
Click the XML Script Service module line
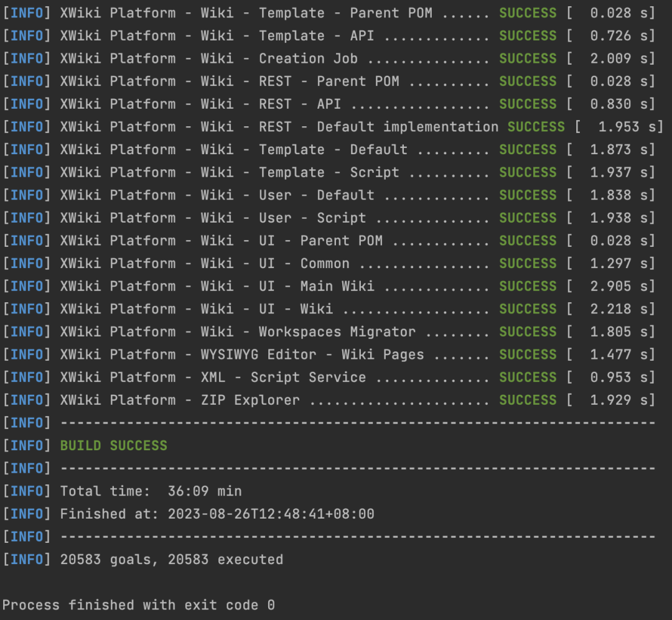274,377
